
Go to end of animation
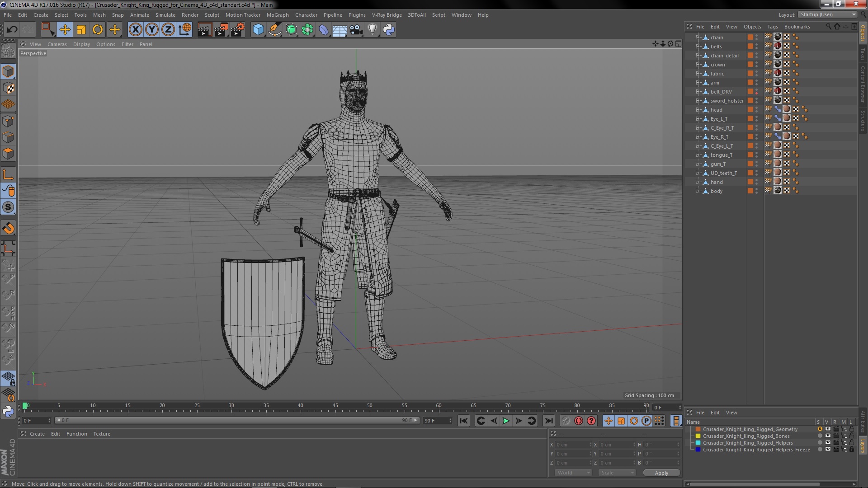[x=548, y=421]
